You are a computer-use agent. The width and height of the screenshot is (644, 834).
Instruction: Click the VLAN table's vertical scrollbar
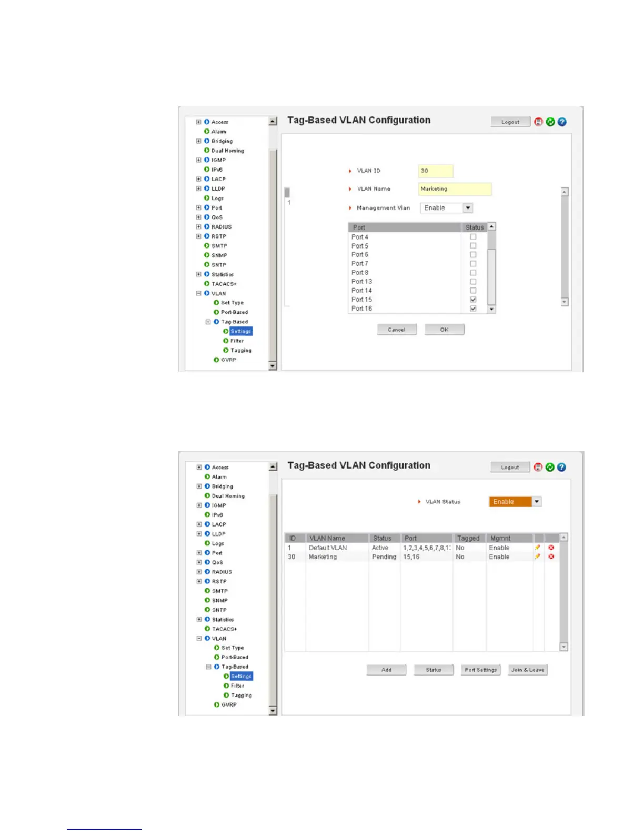click(564, 592)
